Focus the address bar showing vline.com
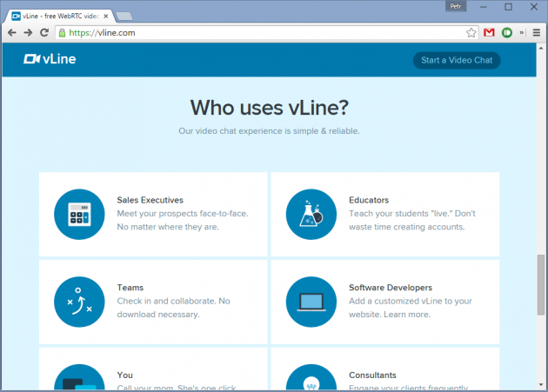The image size is (548, 392). [261, 32]
